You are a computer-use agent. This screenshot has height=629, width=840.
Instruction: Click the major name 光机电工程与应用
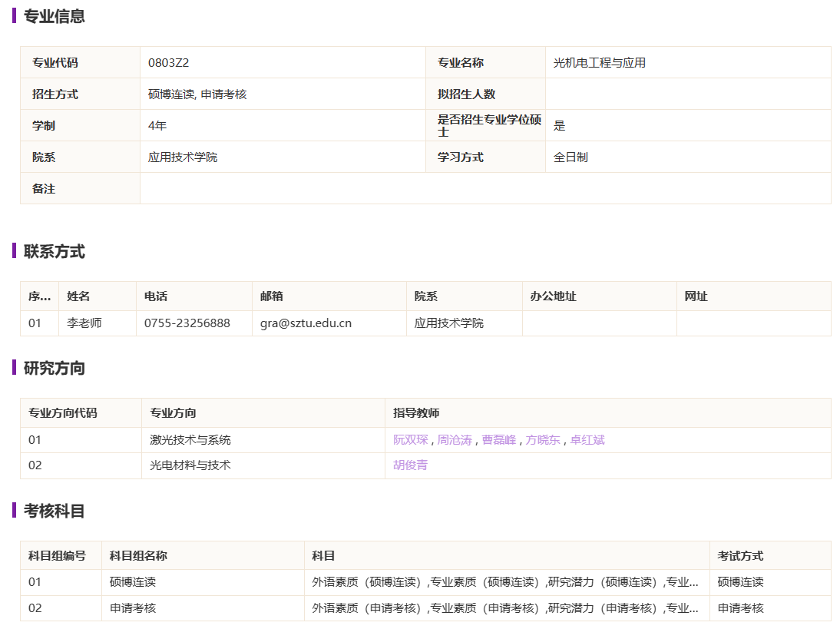pyautogui.click(x=599, y=63)
